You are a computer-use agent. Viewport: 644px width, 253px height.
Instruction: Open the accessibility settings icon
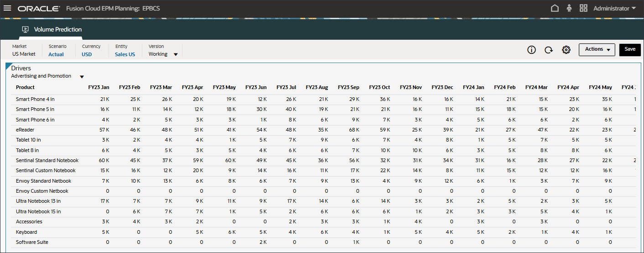coord(569,8)
